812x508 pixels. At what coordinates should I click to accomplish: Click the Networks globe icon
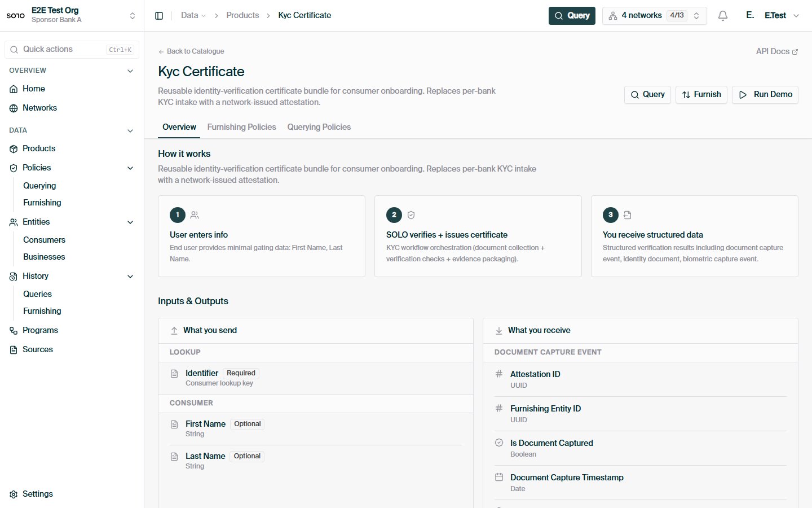pyautogui.click(x=14, y=108)
